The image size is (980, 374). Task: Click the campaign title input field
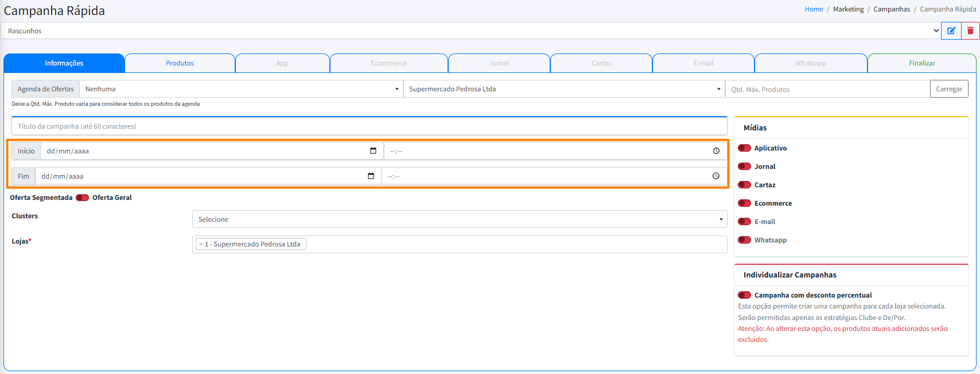pyautogui.click(x=369, y=126)
